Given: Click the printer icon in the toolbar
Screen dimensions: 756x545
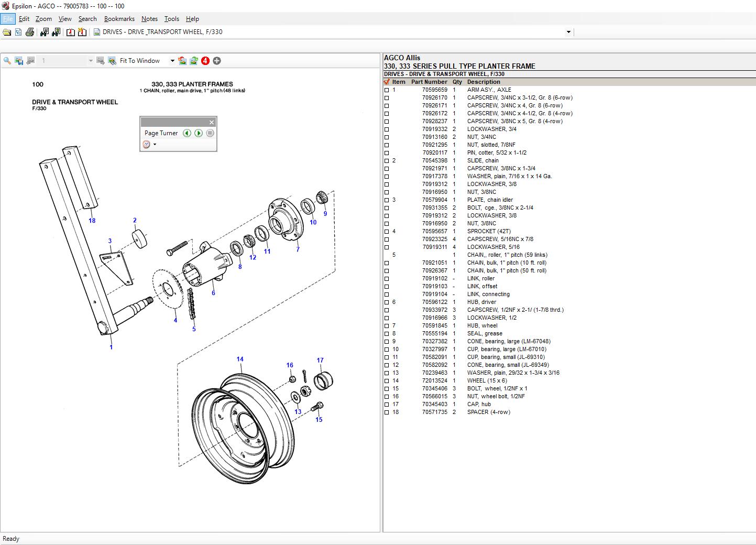Looking at the screenshot, I should (30, 32).
